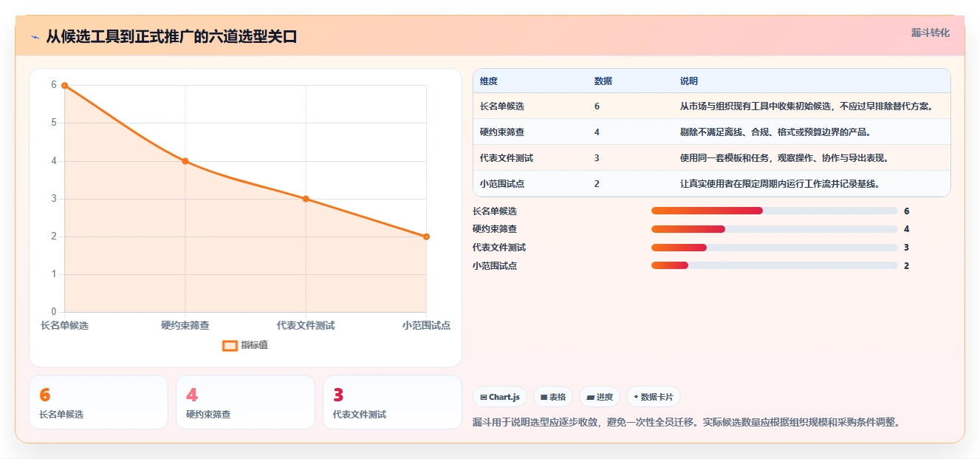Screen dimensions: 980x459
Task: Click the description starting 使用同一套模板
Action: pyautogui.click(x=784, y=158)
